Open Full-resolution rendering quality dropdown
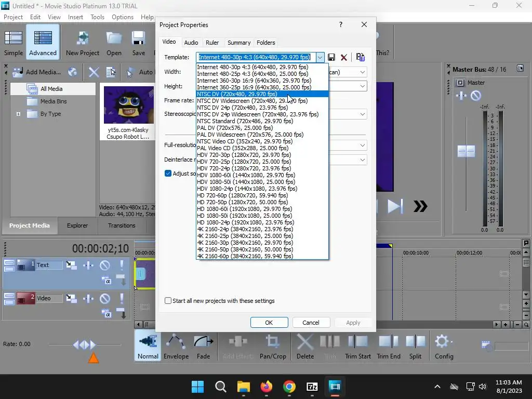The image size is (532, 399). click(362, 145)
